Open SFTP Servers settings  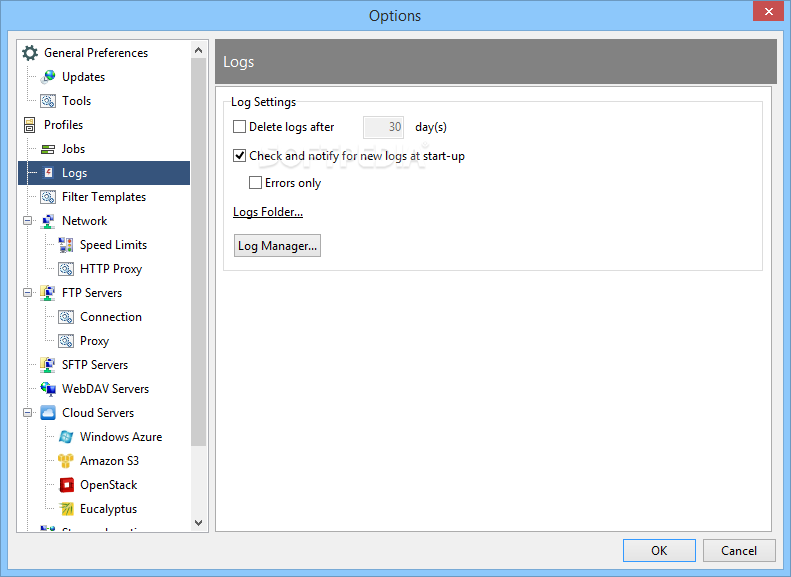tap(95, 365)
